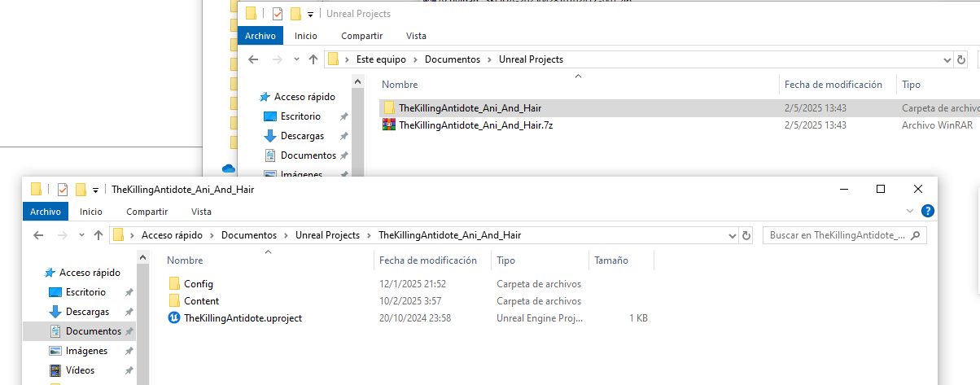Open Documentos in Unreal Projects window sidebar
980x385 pixels.
(308, 155)
